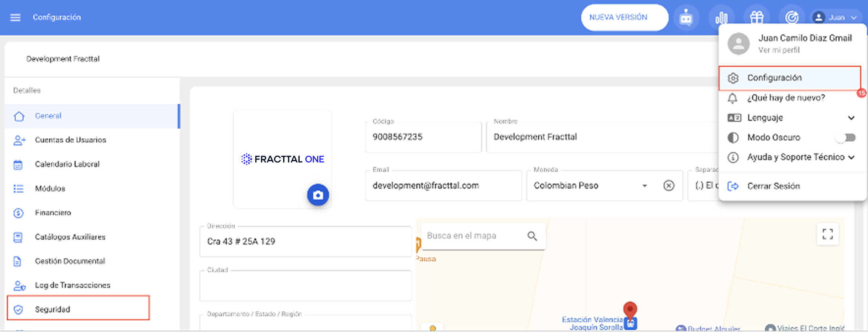The width and height of the screenshot is (868, 332).
Task: Click the half-circle dark mode icon
Action: click(x=733, y=138)
